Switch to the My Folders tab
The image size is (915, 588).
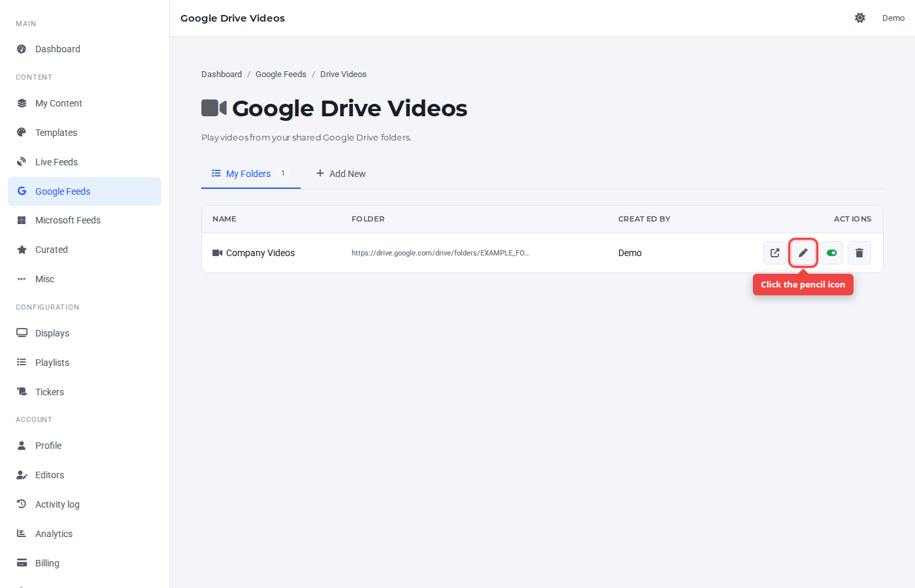coord(251,174)
